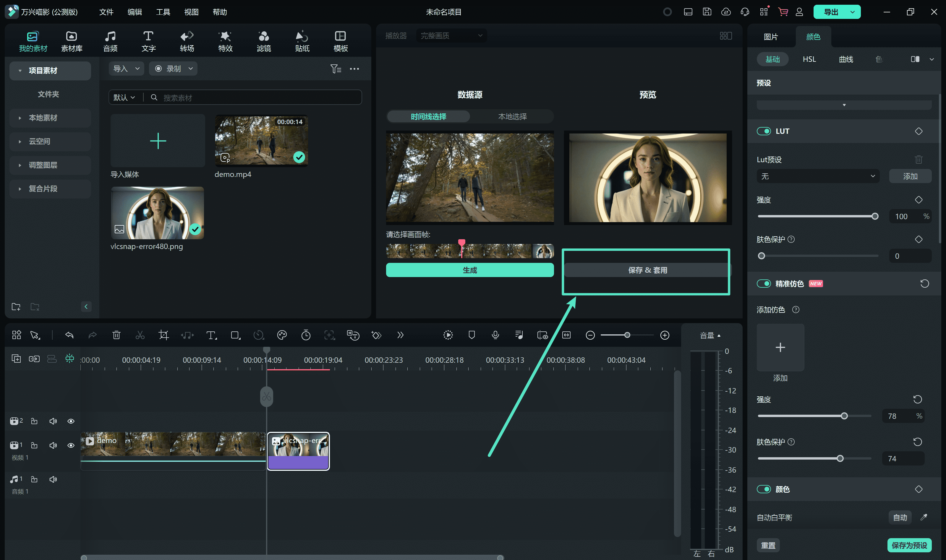Click the undo arrow icon
Screen dimensions: 946x560
tap(69, 335)
